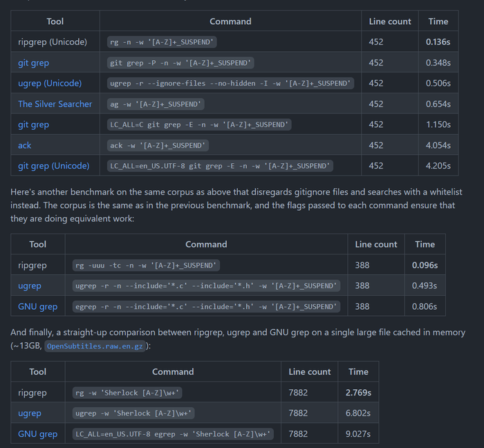Viewport: 484px width, 448px height.
Task: Click the "LC_ALL=C git grep -E" command
Action: click(200, 124)
